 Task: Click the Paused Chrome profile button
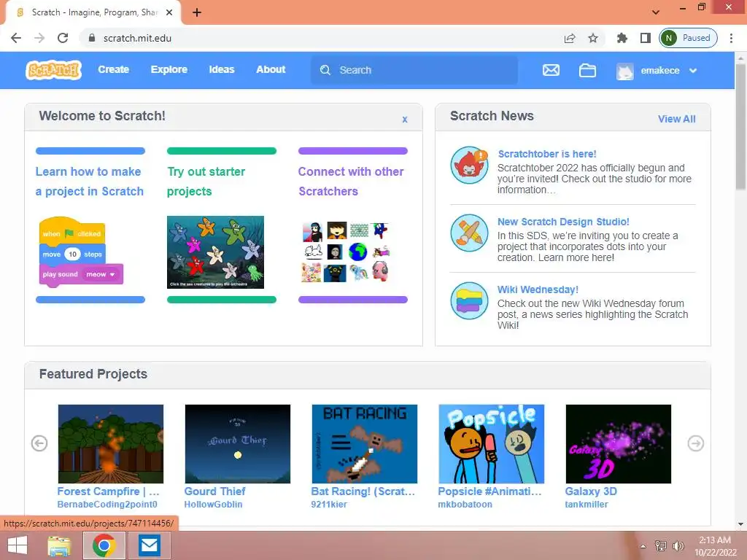pyautogui.click(x=688, y=38)
